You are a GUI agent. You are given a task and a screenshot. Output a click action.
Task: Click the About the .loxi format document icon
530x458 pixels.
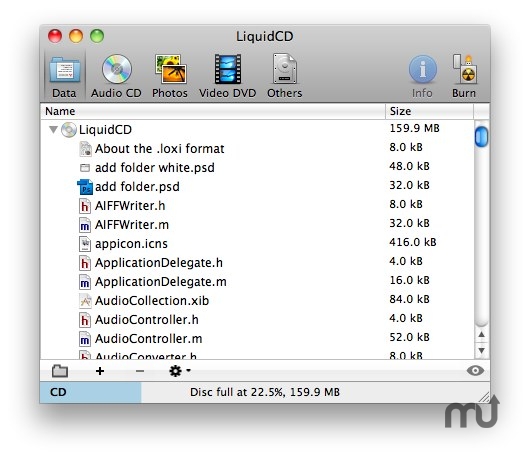[x=85, y=149]
